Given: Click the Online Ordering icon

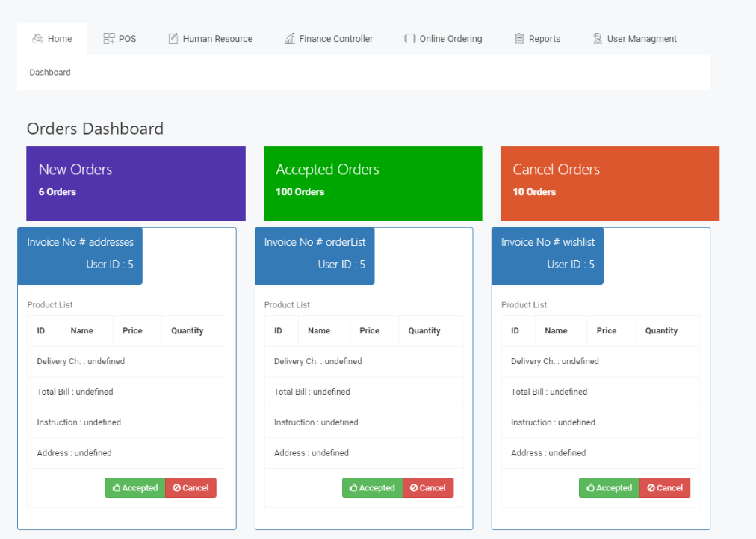Looking at the screenshot, I should (x=410, y=39).
